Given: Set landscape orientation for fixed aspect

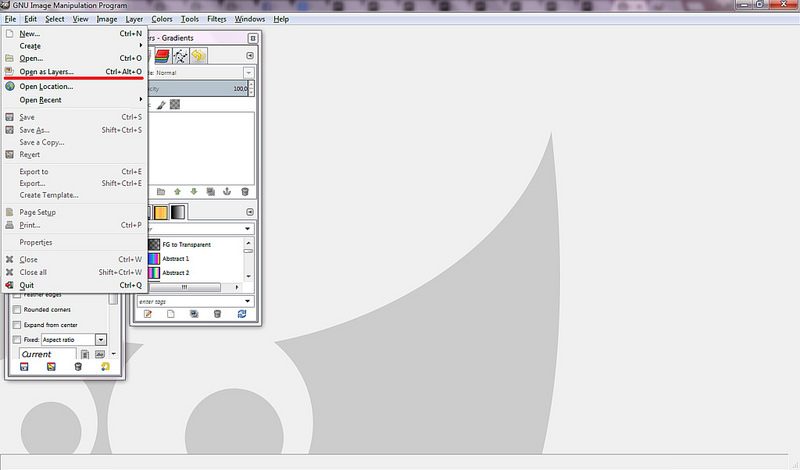Looking at the screenshot, I should [99, 354].
